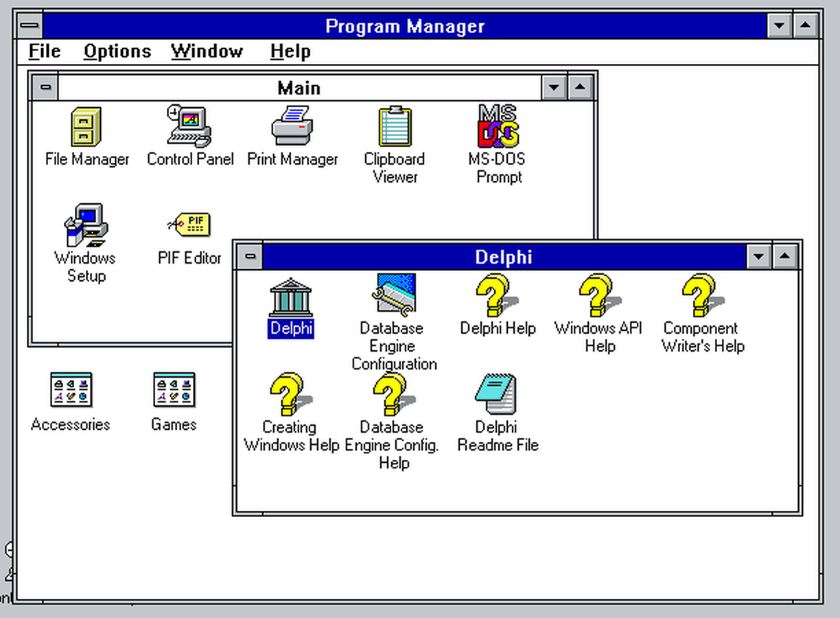Open the Delphi window control-menu box
The width and height of the screenshot is (840, 618).
click(250, 257)
